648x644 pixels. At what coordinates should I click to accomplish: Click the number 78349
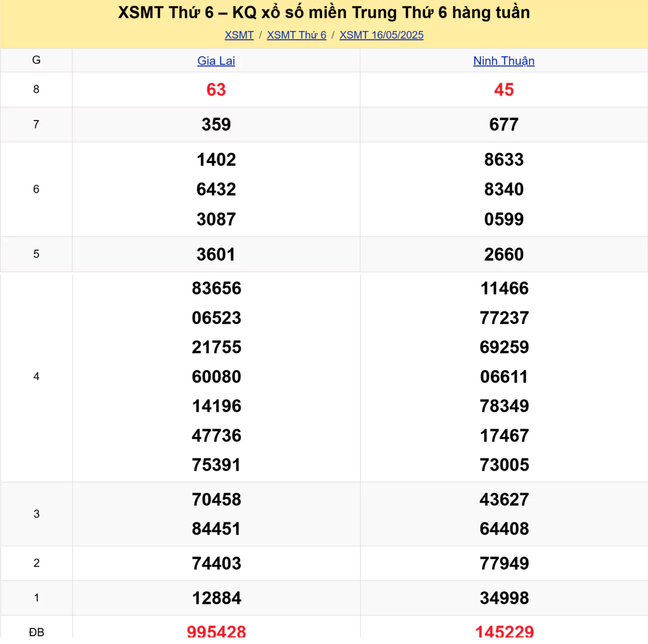coord(504,406)
